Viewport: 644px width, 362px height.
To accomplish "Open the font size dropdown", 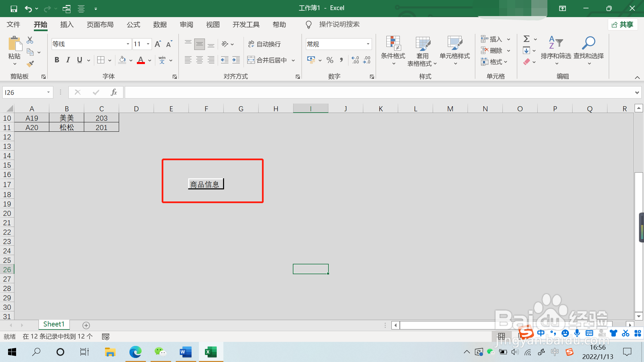I will 148,44.
